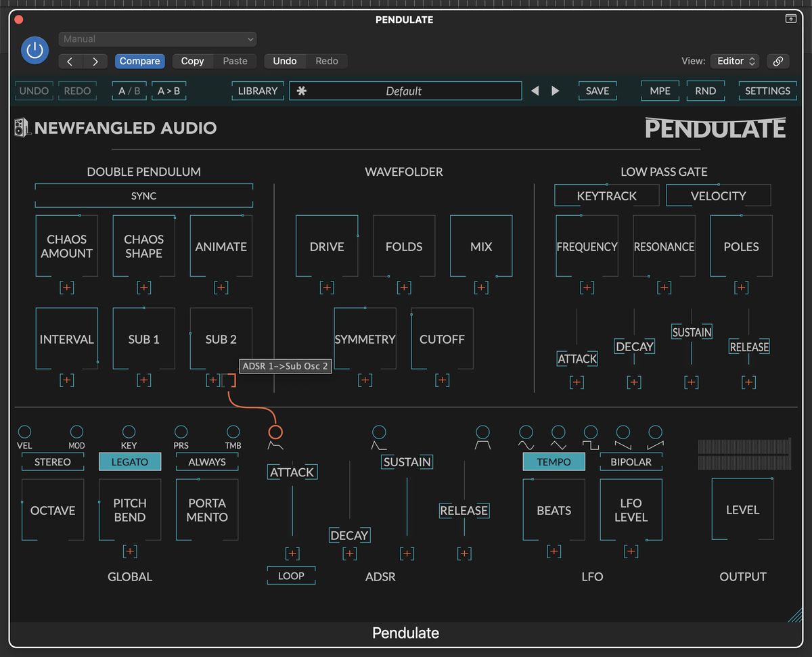Screen dimensions: 812x657
Task: Click the RND randomize button
Action: (705, 90)
